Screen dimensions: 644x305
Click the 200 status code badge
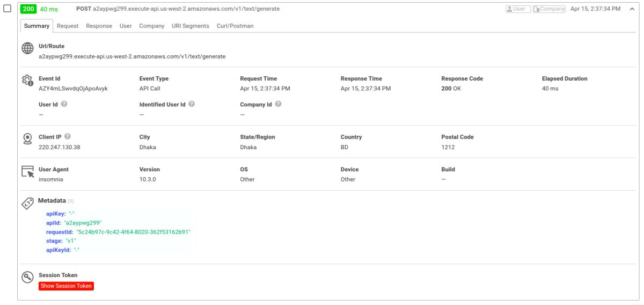pyautogui.click(x=28, y=9)
